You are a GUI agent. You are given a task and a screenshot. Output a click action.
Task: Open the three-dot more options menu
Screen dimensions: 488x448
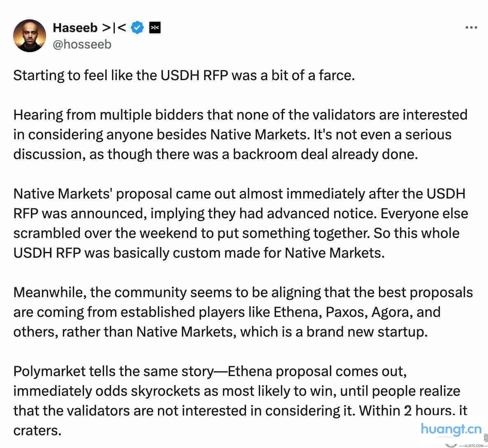471,28
